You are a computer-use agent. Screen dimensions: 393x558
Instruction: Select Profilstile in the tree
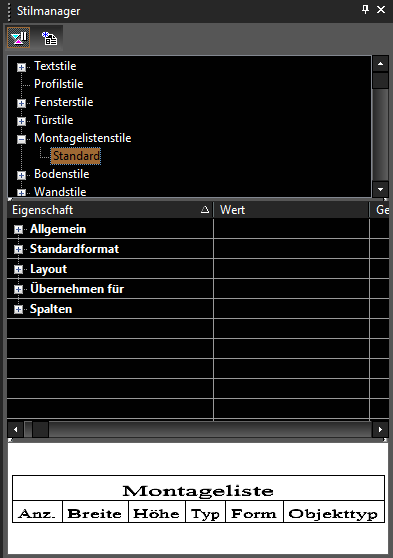pyautogui.click(x=59, y=84)
